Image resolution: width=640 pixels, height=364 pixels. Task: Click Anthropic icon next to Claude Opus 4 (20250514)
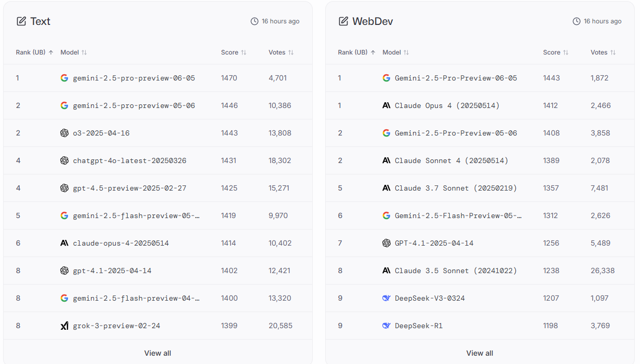(x=386, y=105)
